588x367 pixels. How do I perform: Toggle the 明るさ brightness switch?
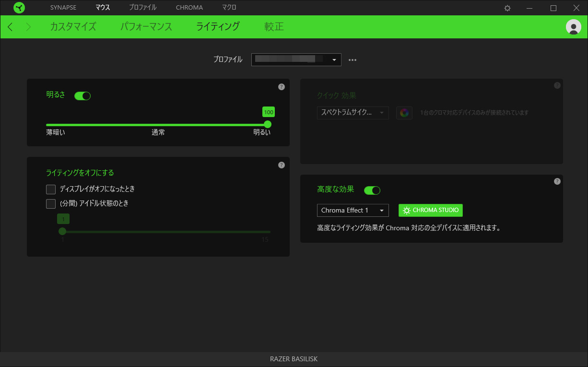coord(82,96)
